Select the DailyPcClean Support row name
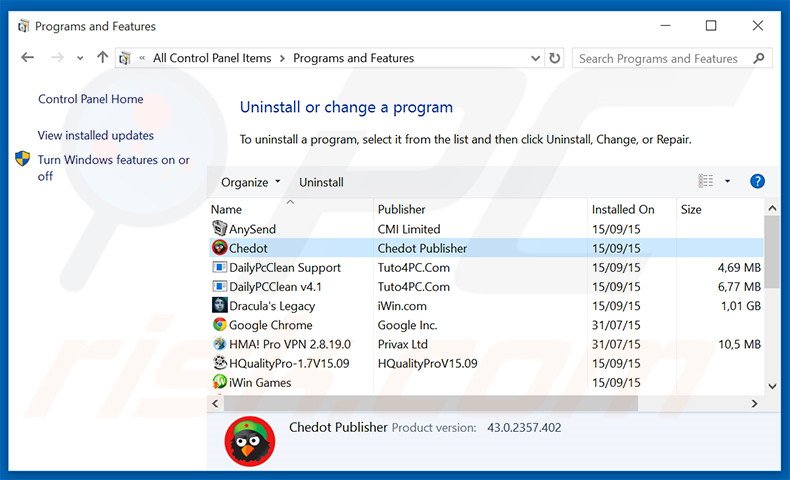This screenshot has height=480, width=790. point(285,267)
